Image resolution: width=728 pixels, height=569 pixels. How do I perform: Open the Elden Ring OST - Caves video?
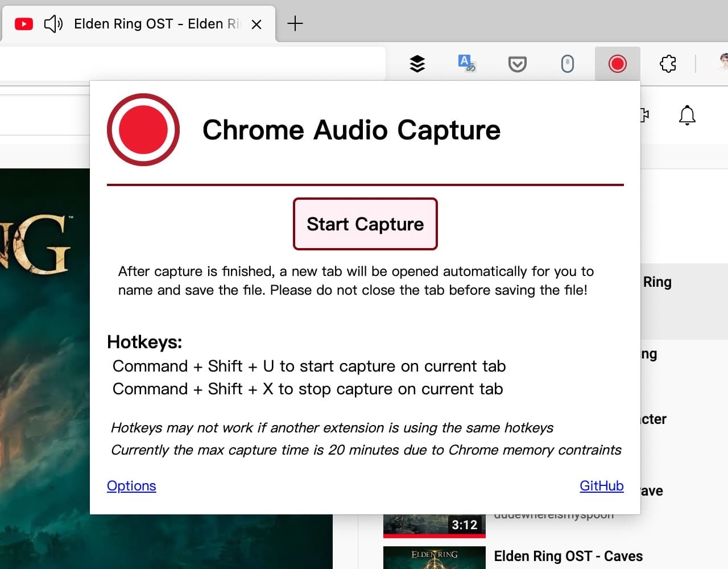coord(568,556)
